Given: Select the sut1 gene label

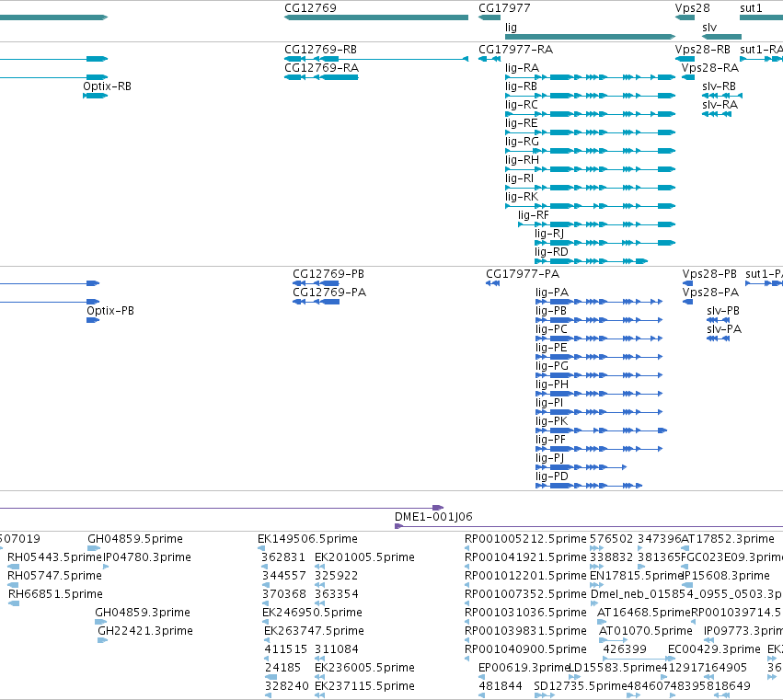Looking at the screenshot, I should coord(751,8).
